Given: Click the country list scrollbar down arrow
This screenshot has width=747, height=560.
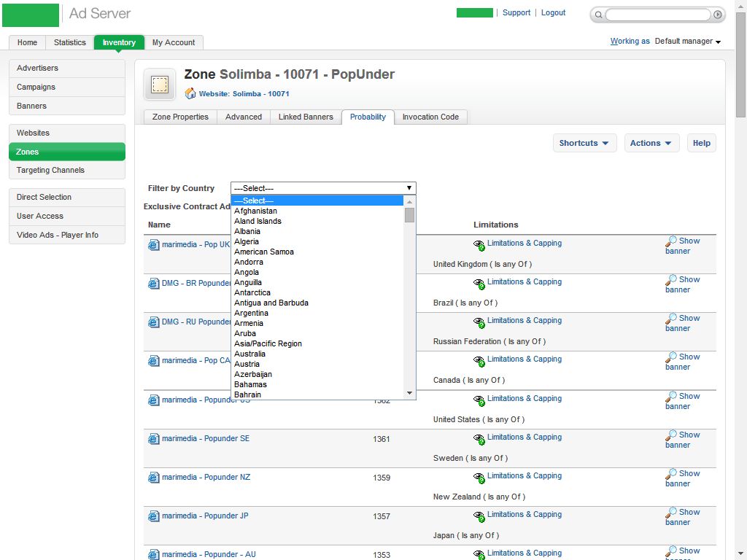Looking at the screenshot, I should (410, 393).
